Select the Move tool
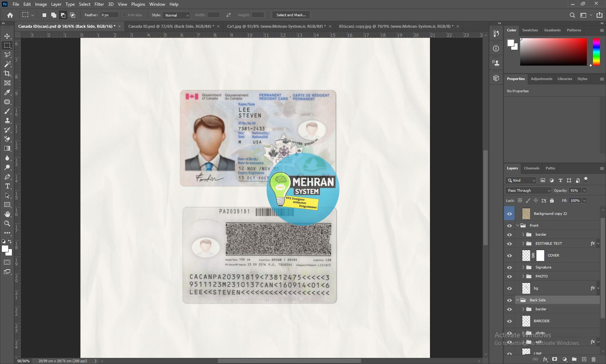This screenshot has height=364, width=606. (7, 36)
